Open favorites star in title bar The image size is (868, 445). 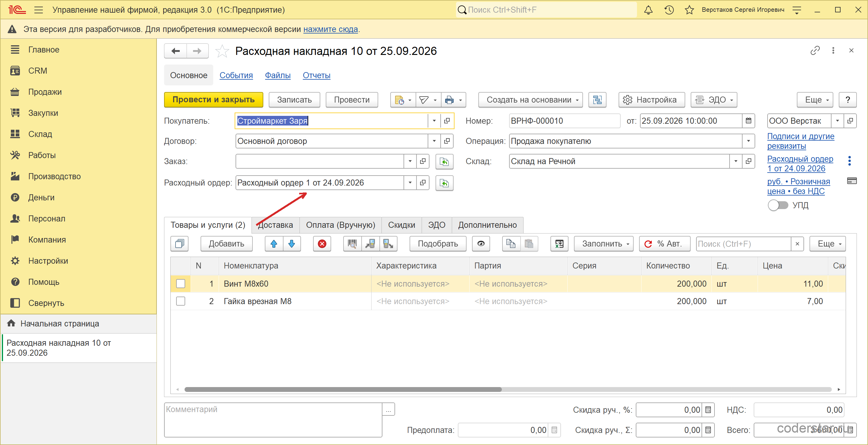click(689, 10)
